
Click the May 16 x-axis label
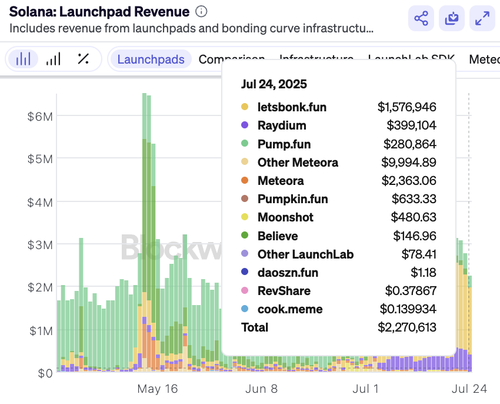click(157, 389)
